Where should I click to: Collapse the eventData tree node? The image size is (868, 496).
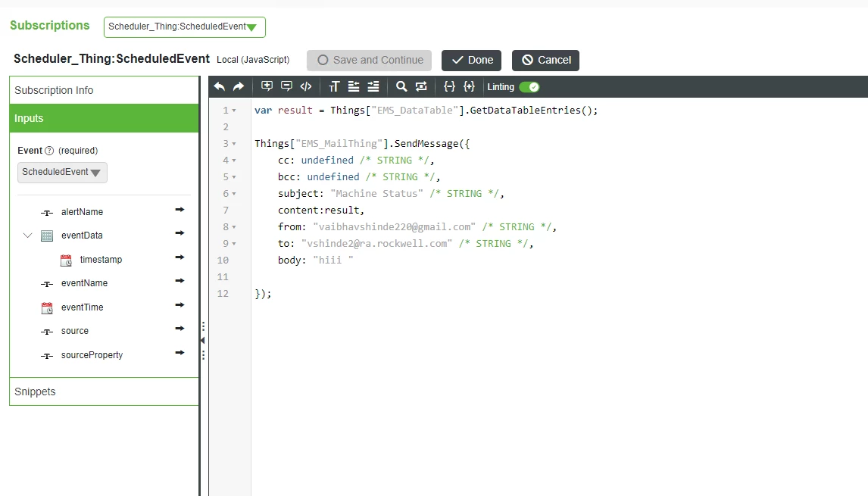point(28,236)
